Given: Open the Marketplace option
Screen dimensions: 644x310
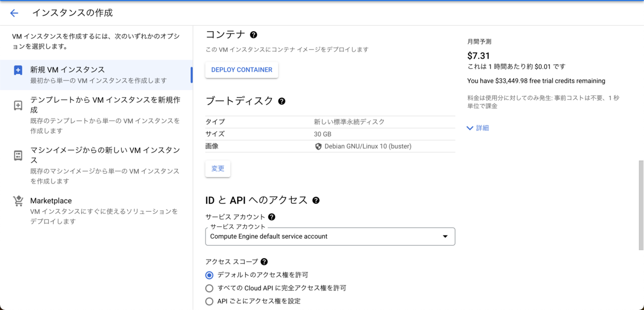Looking at the screenshot, I should (x=96, y=211).
